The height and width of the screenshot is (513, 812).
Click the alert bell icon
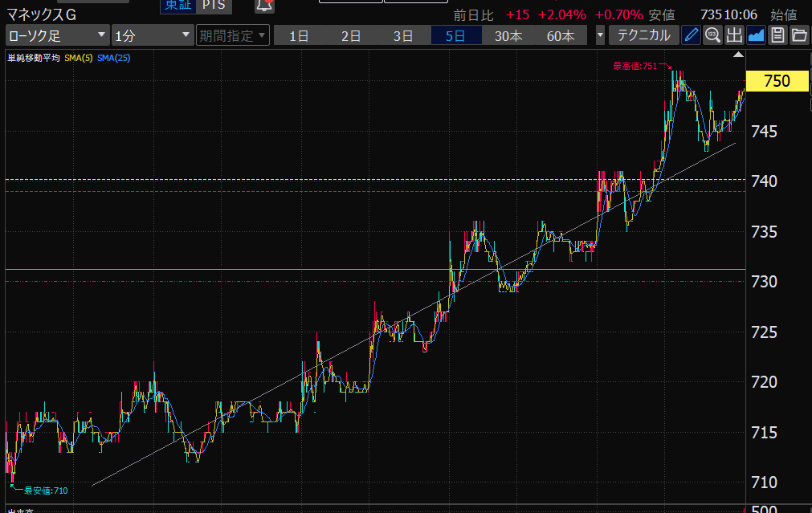coord(264,6)
